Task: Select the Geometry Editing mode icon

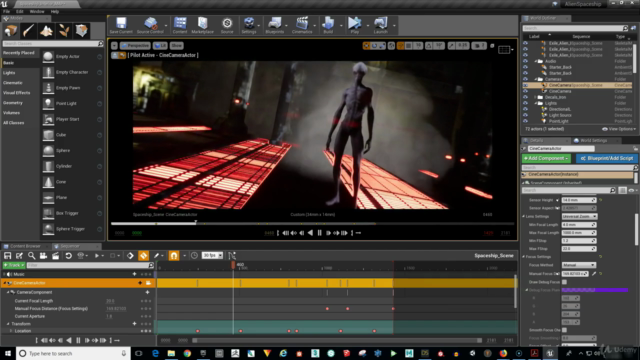Action: (x=81, y=31)
